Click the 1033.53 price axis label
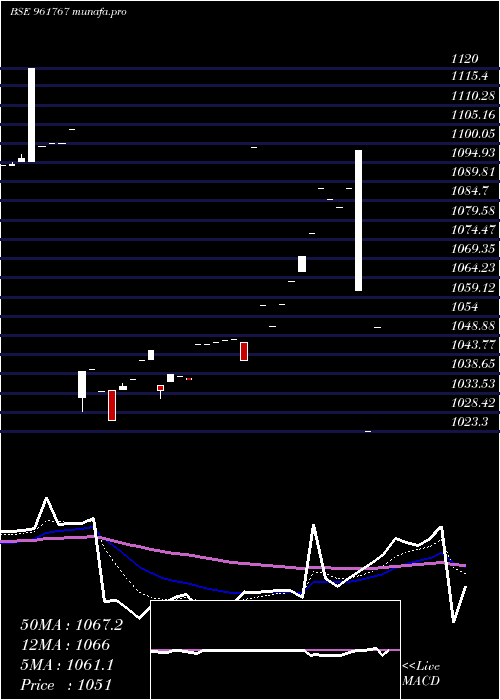Screen dimensions: 500x700 [473, 383]
